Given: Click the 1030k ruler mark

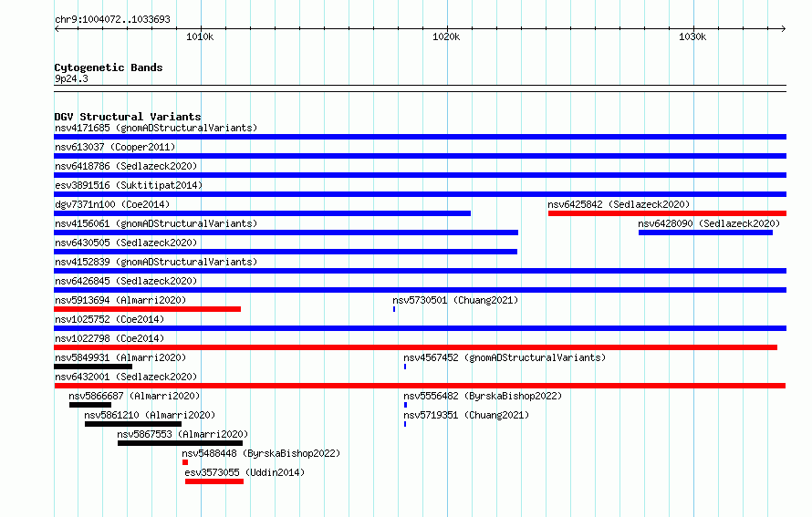Looking at the screenshot, I should point(692,36).
